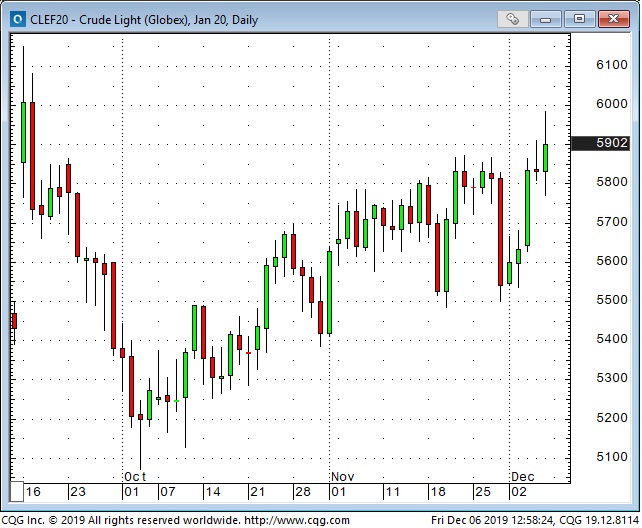
Task: Click the 'Dec' month label on time axis
Action: tap(523, 476)
